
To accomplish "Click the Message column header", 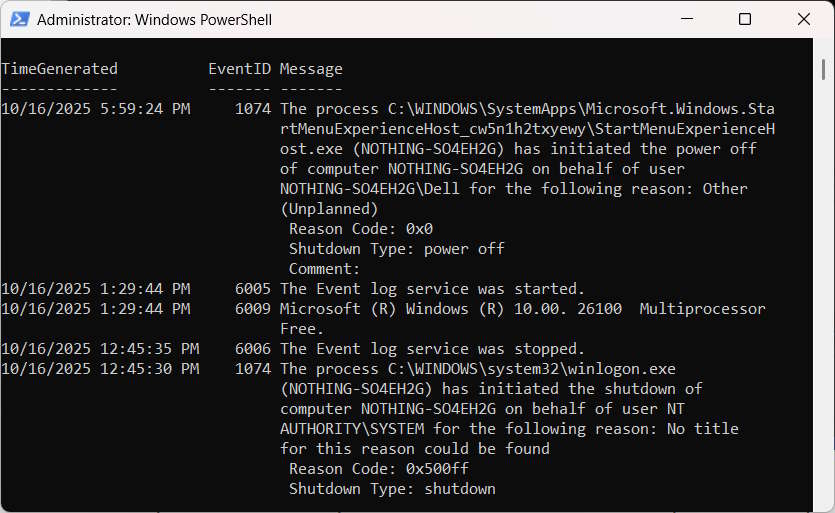I will pos(311,69).
